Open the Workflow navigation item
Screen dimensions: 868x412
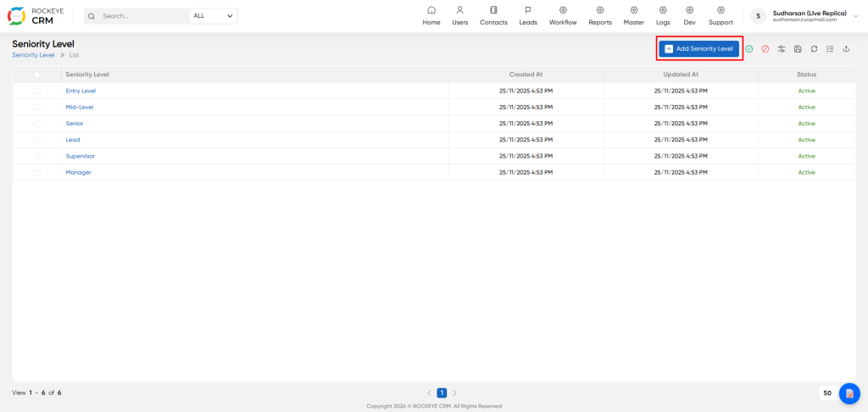[563, 15]
